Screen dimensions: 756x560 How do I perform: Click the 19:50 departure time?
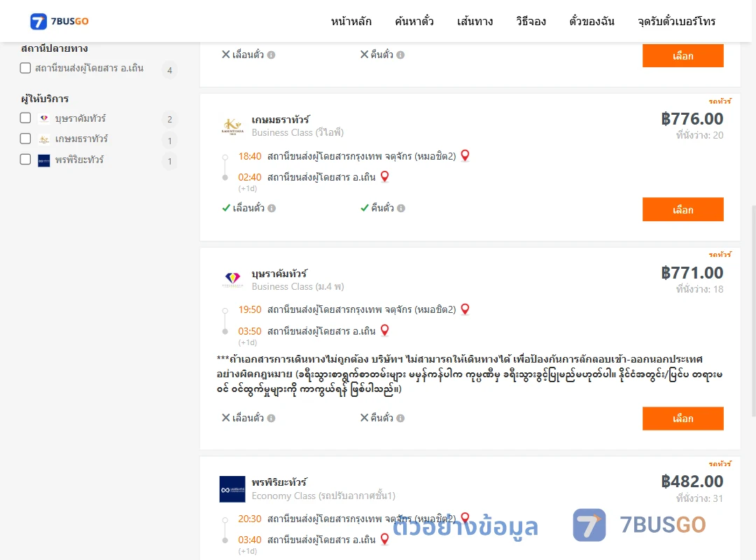click(250, 309)
